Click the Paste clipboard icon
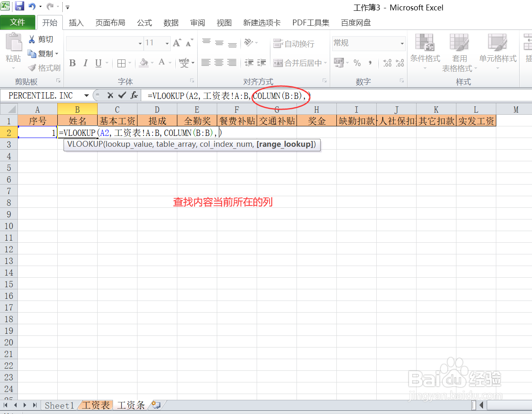The width and height of the screenshot is (532, 414). point(14,43)
